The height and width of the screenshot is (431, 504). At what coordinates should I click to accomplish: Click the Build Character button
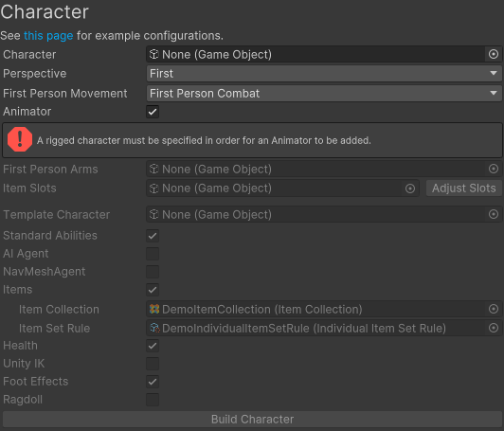click(x=252, y=419)
